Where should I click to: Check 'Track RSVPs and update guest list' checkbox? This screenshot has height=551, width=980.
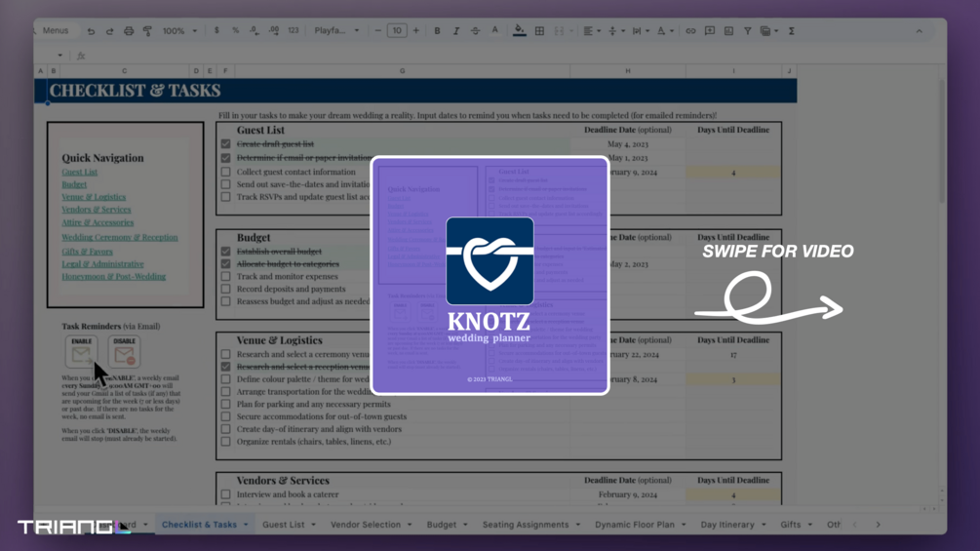point(225,197)
